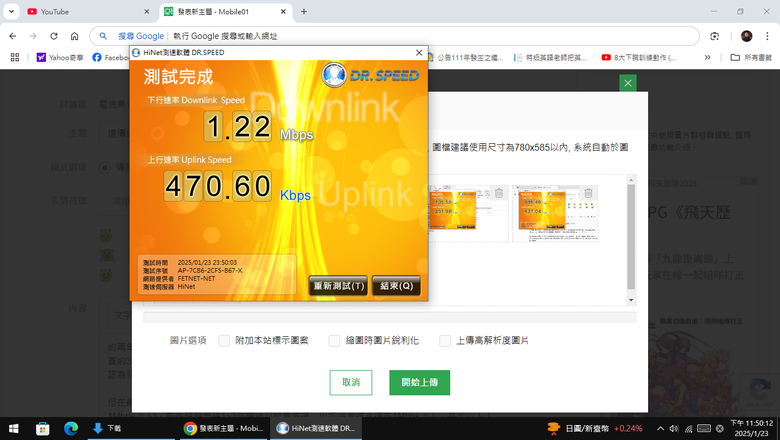
Task: Check 縮圖時圖片銳利化 checkbox
Action: (334, 341)
